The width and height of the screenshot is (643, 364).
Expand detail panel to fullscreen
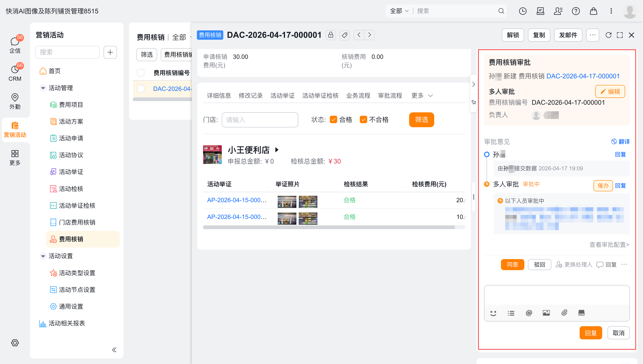point(620,35)
